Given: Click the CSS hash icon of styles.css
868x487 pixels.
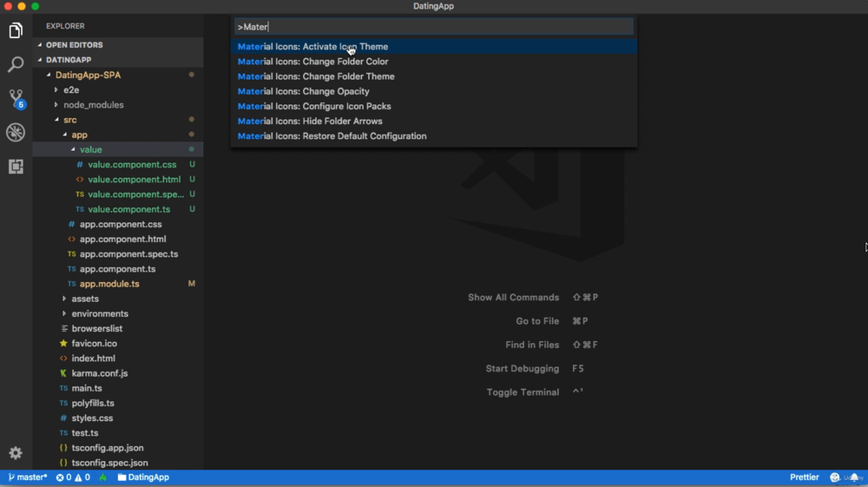Looking at the screenshot, I should [63, 418].
